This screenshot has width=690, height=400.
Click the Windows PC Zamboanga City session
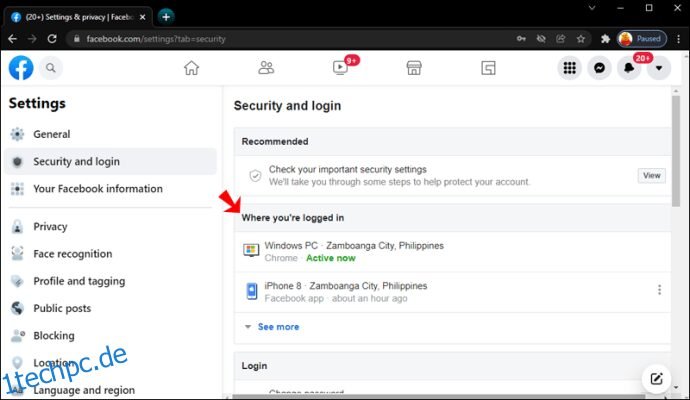pos(452,252)
